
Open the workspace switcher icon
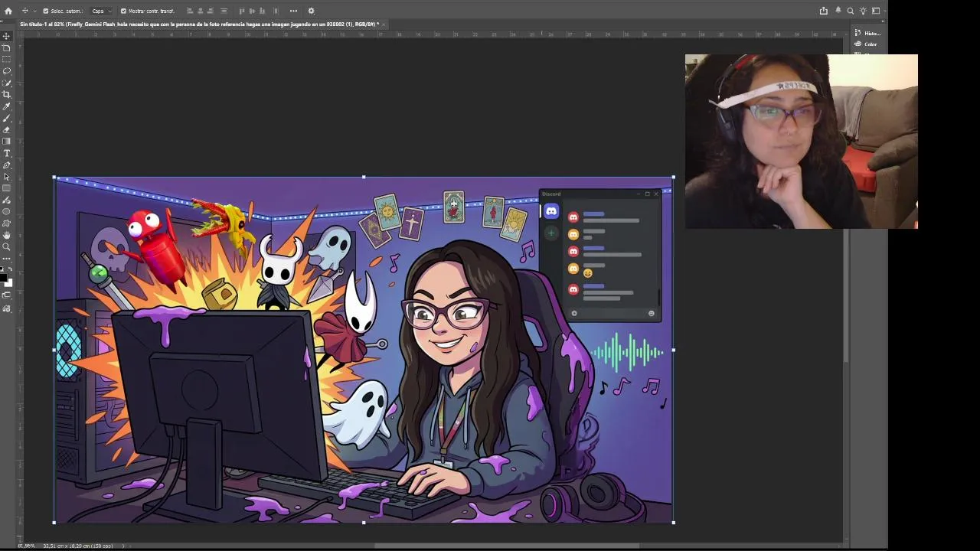coord(876,11)
